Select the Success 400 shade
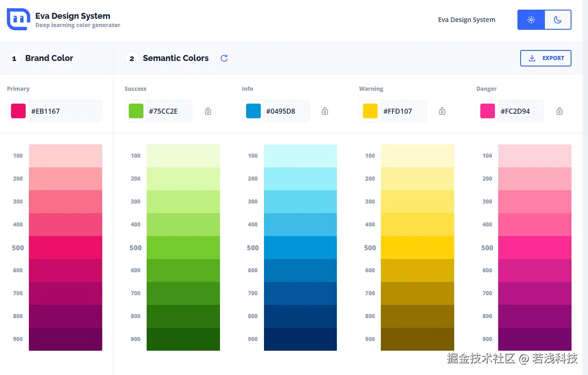The width and height of the screenshot is (588, 375). click(x=183, y=225)
